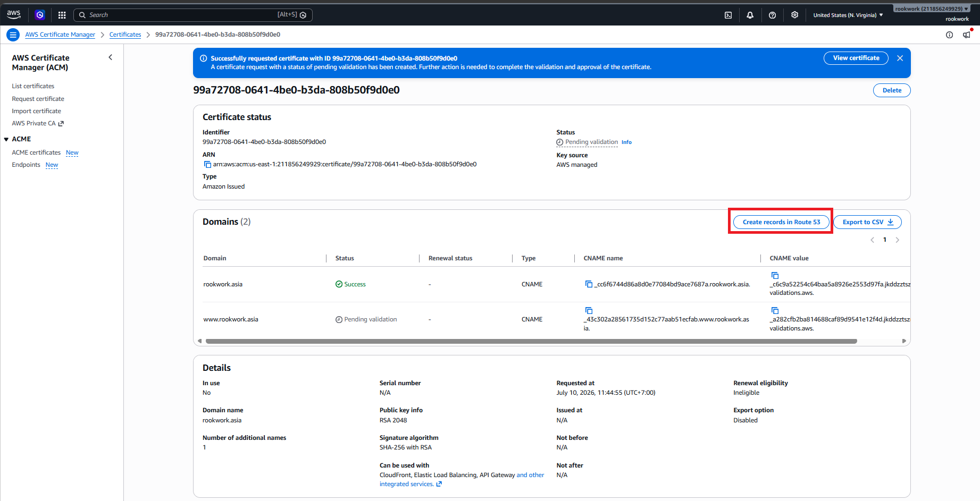Click the www.rookwork.asia domain cell
Viewport: 980px width, 501px height.
point(231,319)
